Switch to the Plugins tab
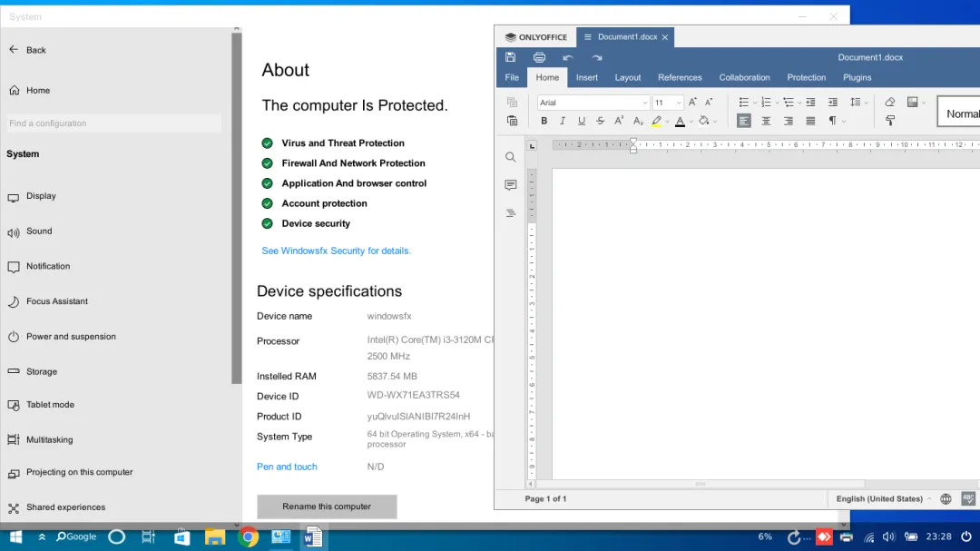The image size is (980, 551). pos(857,77)
